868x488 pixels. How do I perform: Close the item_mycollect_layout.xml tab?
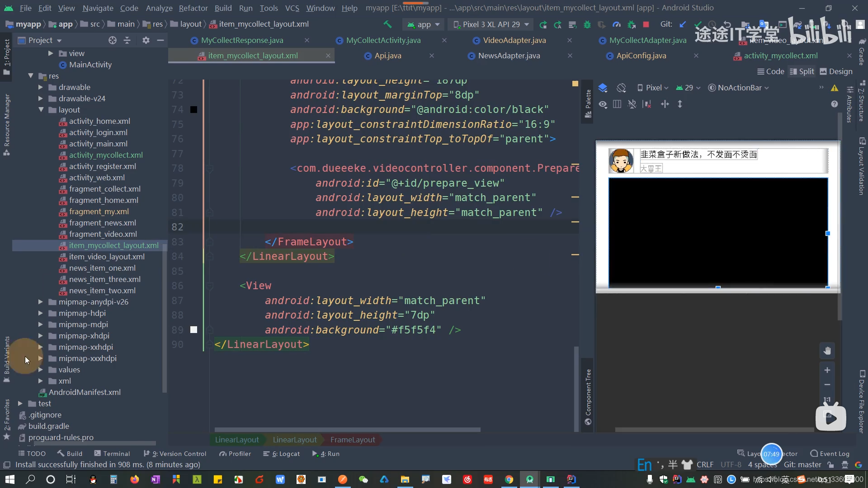pyautogui.click(x=328, y=56)
